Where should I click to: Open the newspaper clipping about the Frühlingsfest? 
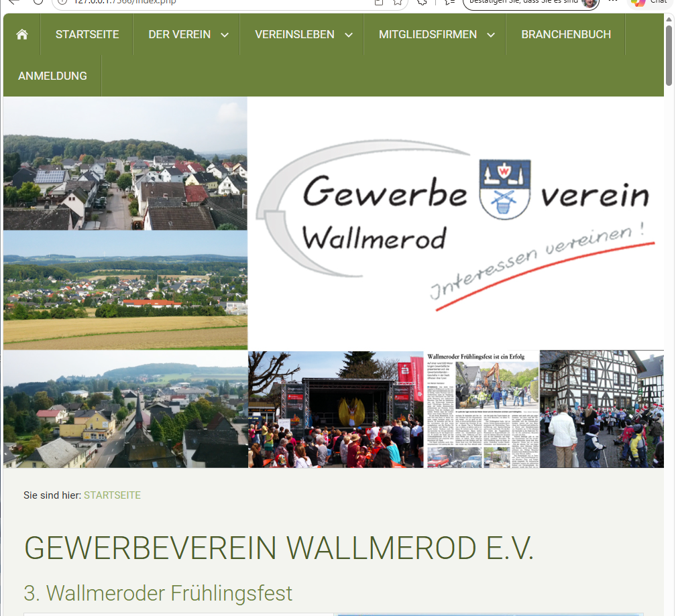(482, 410)
